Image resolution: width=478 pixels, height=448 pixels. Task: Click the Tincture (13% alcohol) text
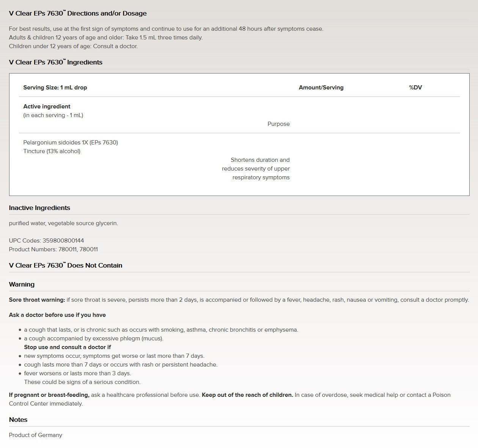(x=52, y=151)
